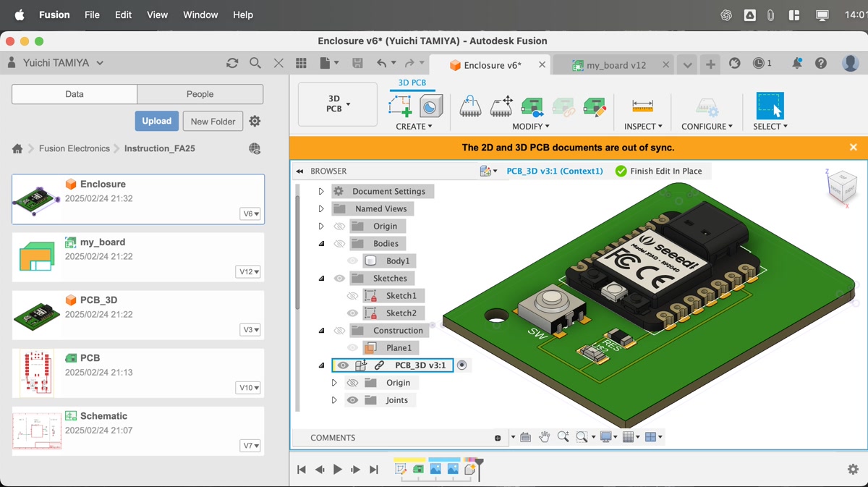Click the extensions icon beside new tab
This screenshot has width=868, height=487.
pos(735,63)
